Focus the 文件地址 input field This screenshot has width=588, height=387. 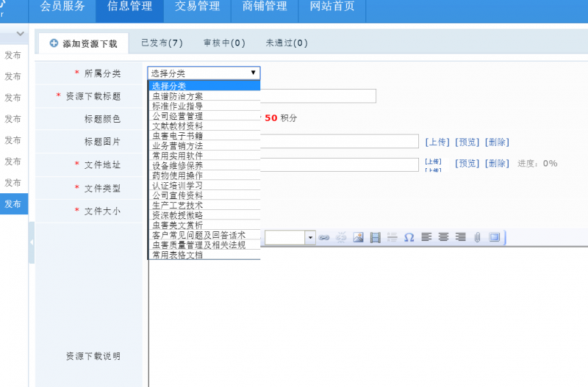point(340,164)
